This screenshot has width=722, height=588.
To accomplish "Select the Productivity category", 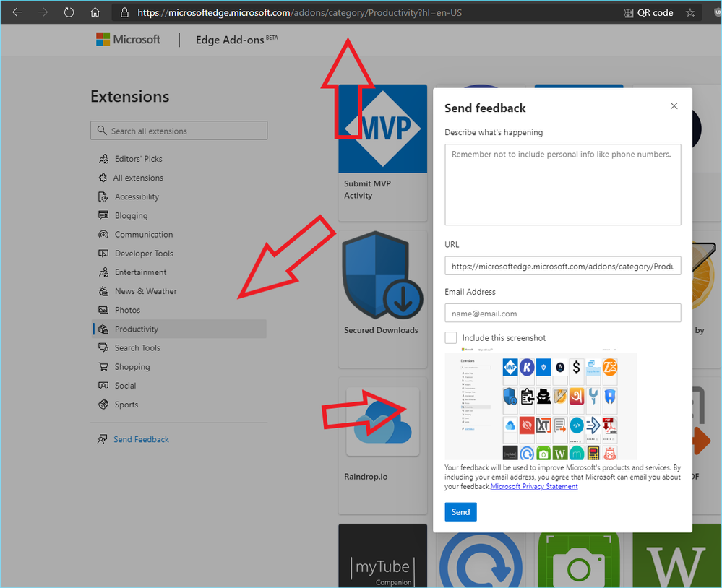I will point(179,329).
